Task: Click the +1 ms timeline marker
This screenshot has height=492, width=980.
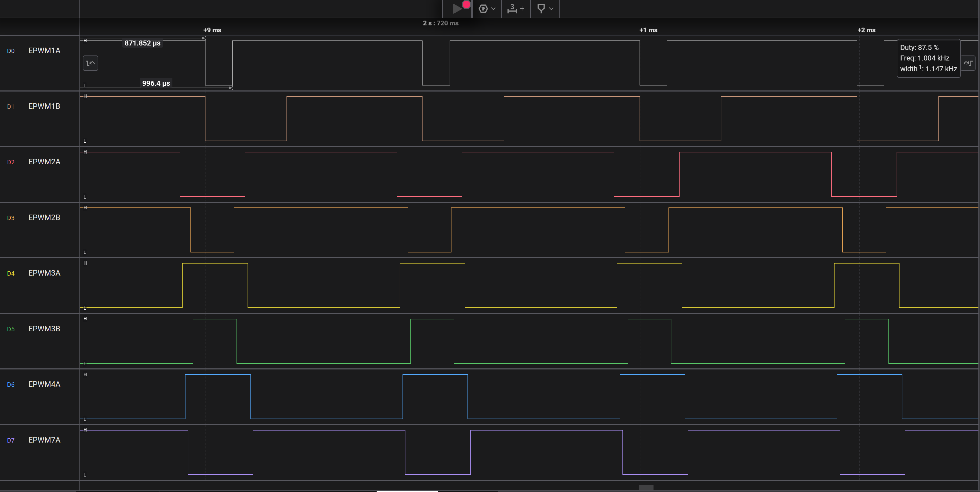Action: pyautogui.click(x=648, y=30)
